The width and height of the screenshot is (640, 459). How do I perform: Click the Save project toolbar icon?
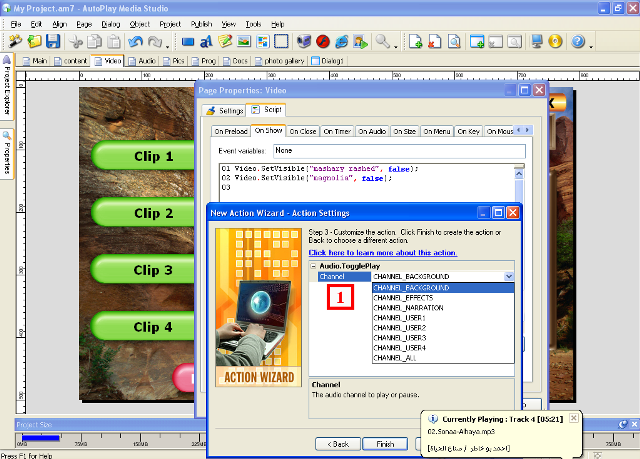coord(53,42)
